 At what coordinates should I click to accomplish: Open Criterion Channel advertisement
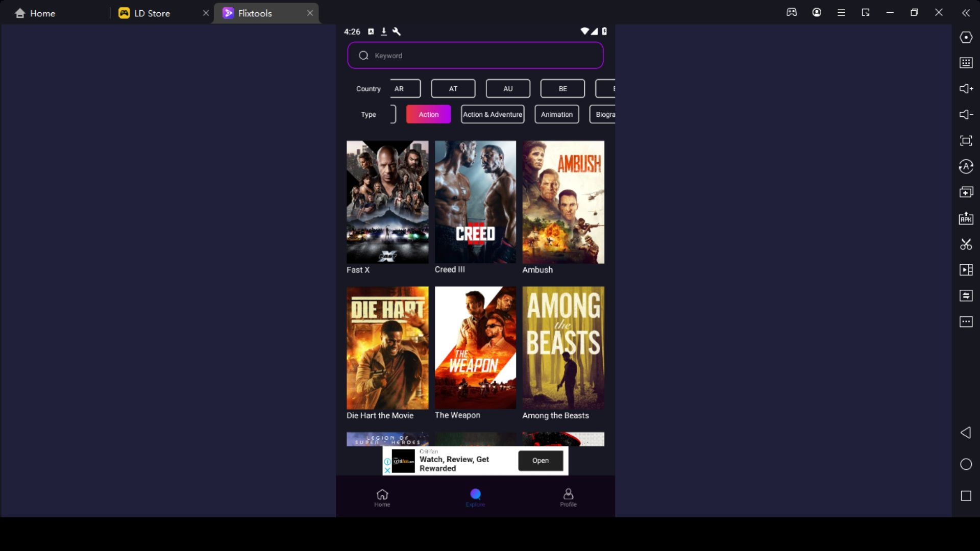coord(541,460)
